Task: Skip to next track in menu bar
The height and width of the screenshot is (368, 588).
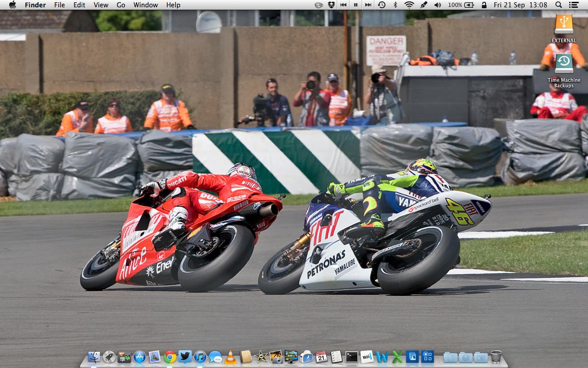Action: (368, 5)
